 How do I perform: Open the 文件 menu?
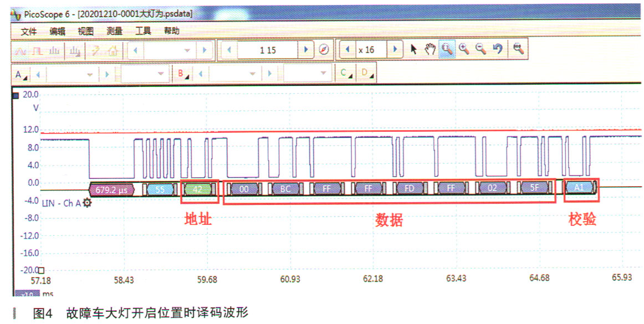[x=29, y=32]
